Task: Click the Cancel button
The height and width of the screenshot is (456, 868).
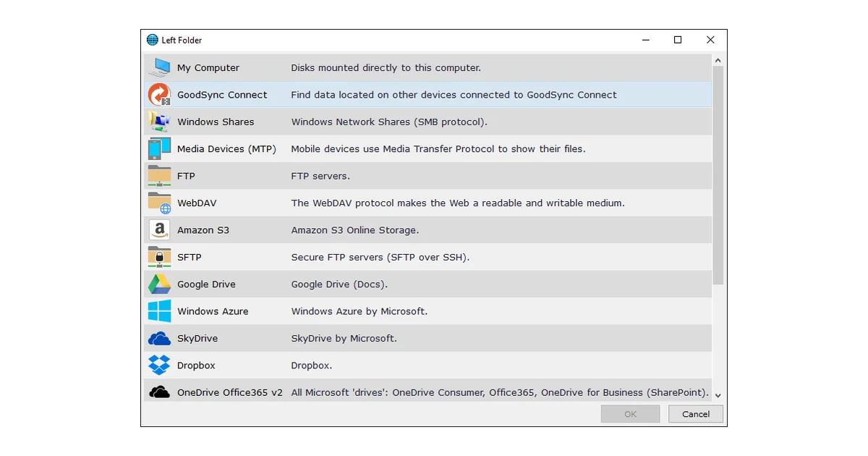Action: point(696,414)
